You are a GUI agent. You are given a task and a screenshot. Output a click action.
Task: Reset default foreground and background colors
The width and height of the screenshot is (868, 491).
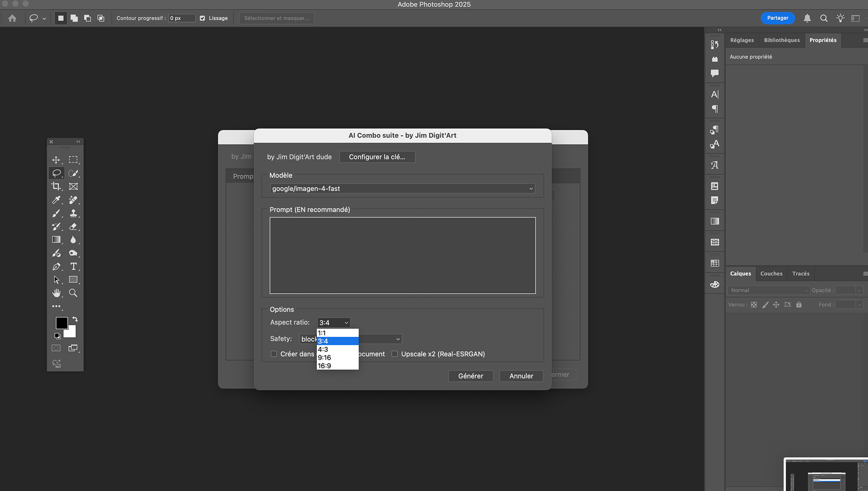57,336
